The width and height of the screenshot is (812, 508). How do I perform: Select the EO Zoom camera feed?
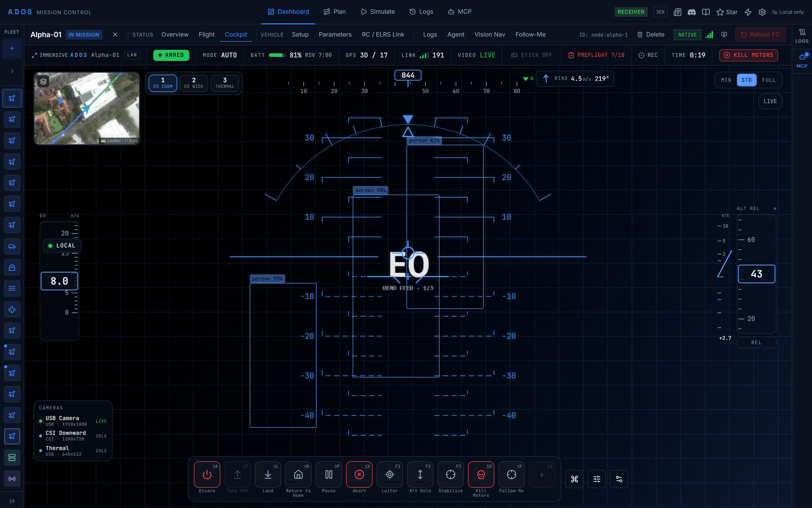[x=163, y=83]
